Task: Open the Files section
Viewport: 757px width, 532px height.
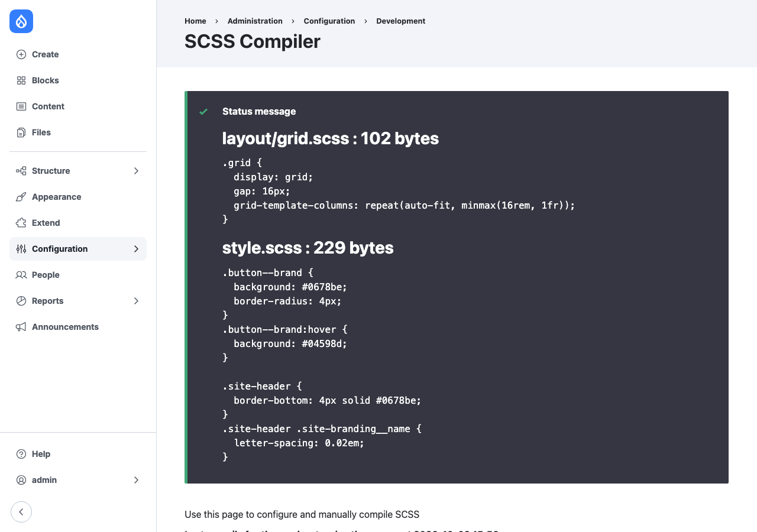Action: [x=78, y=132]
